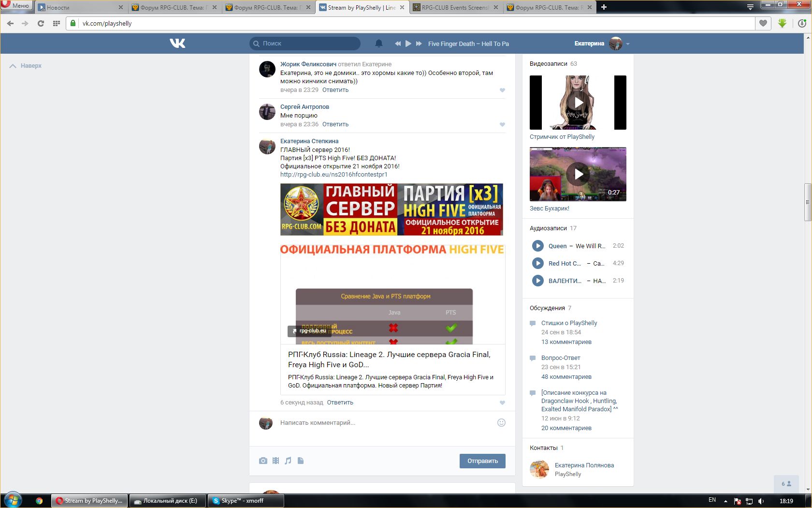The width and height of the screenshot is (812, 508).
Task: Open Жорик Феликсович's profile avatar
Action: [x=267, y=69]
